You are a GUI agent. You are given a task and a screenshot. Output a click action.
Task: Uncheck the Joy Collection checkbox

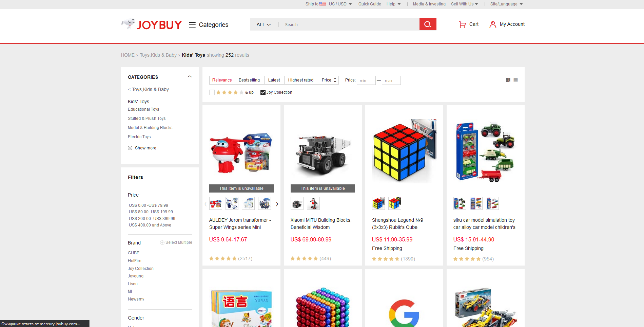coord(263,92)
